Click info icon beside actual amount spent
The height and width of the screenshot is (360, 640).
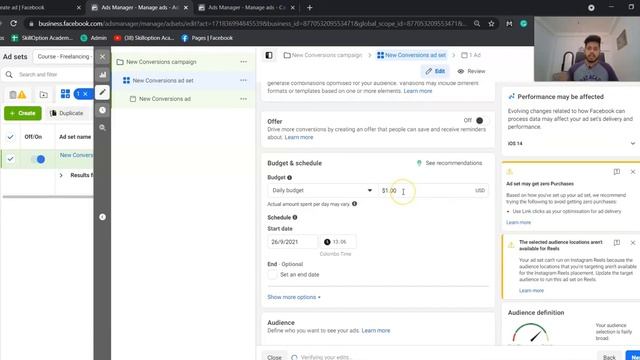354,204
